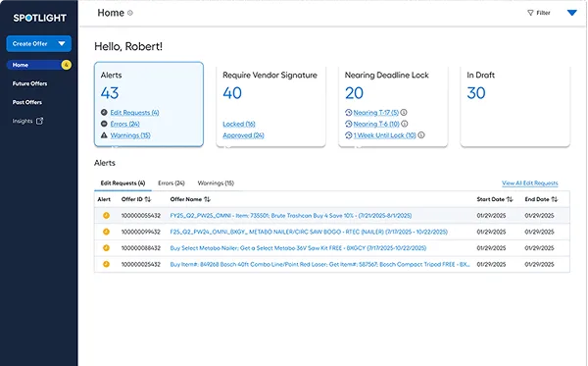Image resolution: width=588 pixels, height=366 pixels.
Task: Click the clock icon beside Nearing T-17
Action: [348, 112]
